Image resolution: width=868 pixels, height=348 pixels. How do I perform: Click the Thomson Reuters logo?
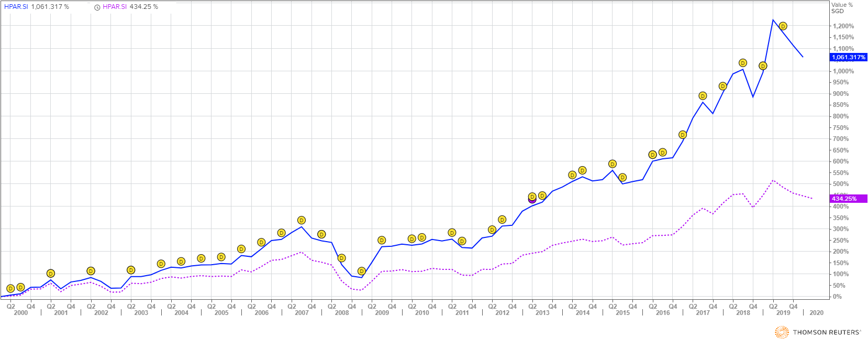(817, 332)
